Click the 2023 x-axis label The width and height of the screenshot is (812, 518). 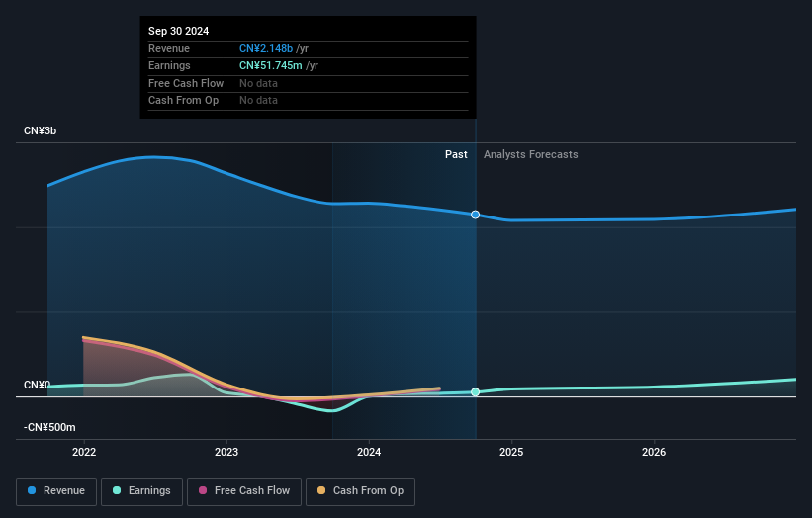(x=226, y=452)
